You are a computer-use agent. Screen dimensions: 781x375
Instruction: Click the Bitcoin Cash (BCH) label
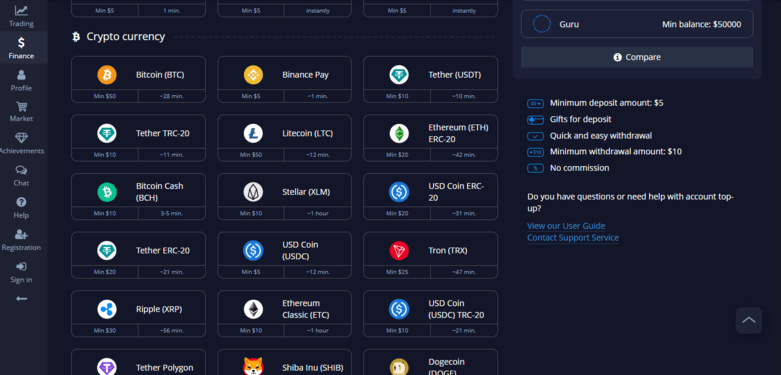pos(160,192)
